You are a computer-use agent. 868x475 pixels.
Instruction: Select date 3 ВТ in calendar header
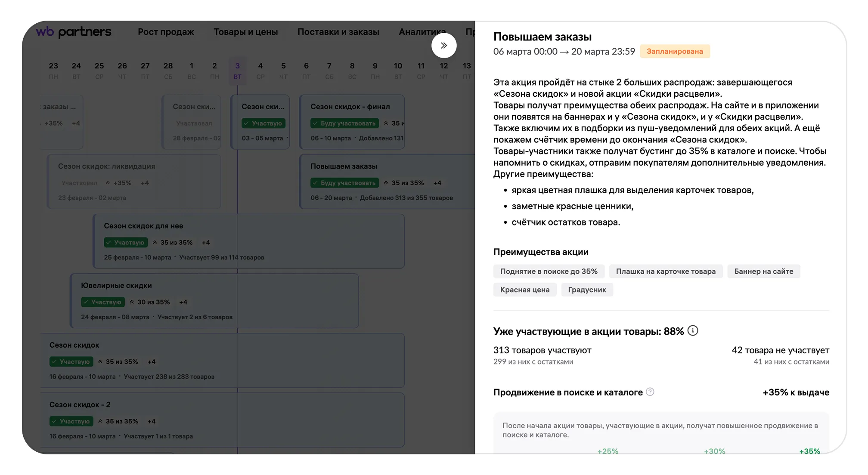(237, 71)
